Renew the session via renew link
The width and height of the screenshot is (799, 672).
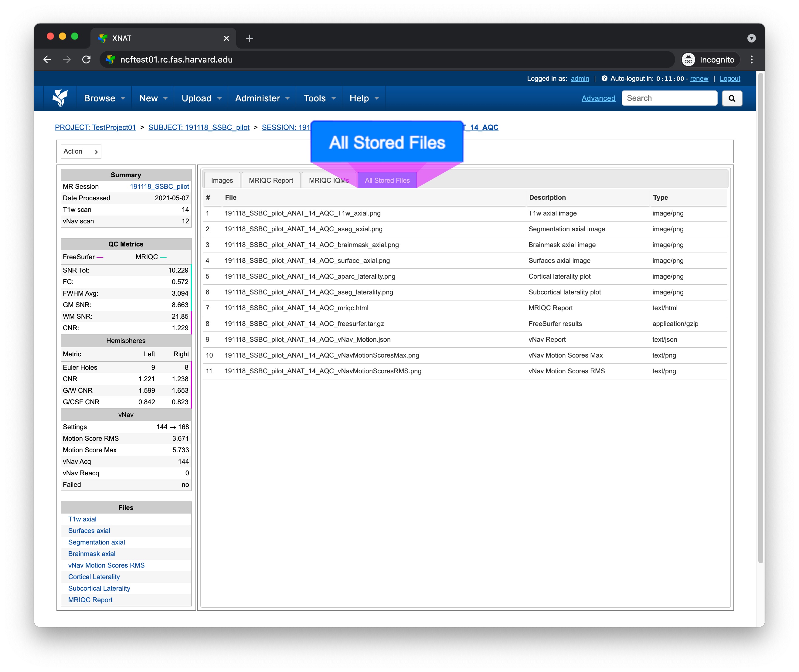coord(699,79)
